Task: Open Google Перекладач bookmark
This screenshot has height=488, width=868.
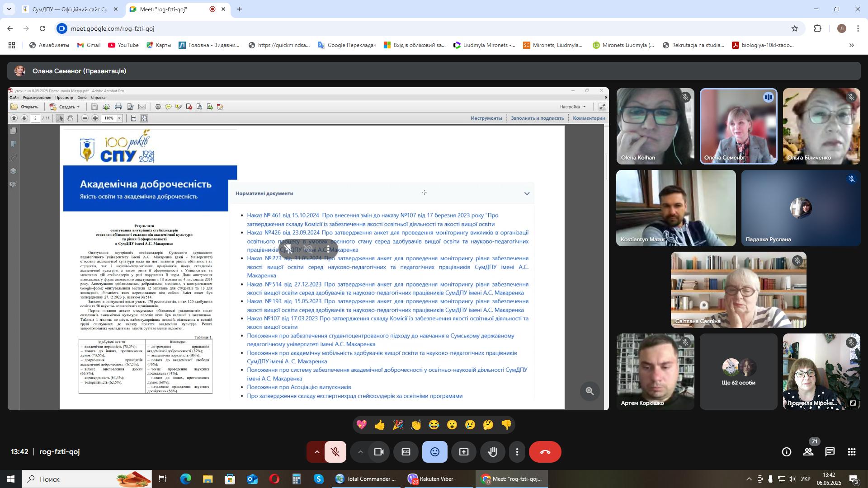Action: [x=347, y=45]
